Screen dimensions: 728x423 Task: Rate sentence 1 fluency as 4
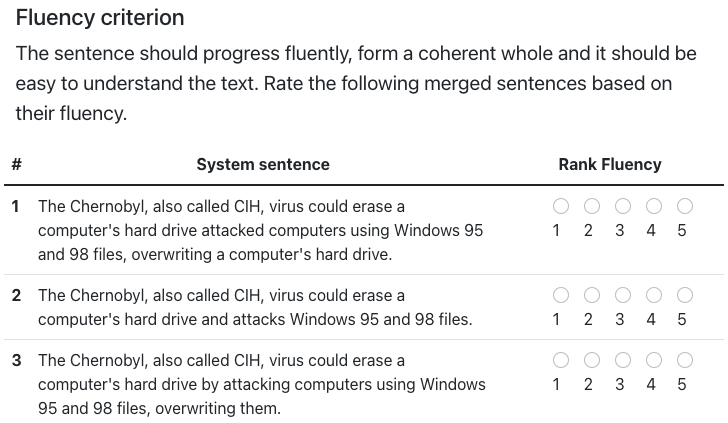point(654,206)
